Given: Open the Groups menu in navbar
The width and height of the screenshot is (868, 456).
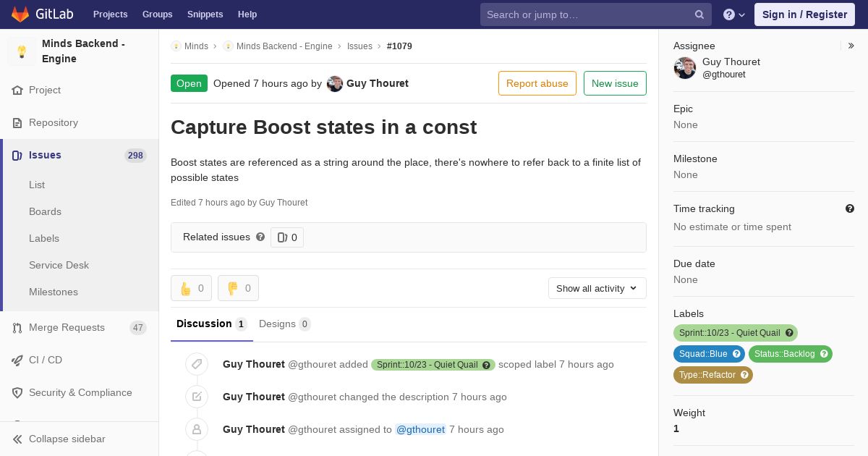Looking at the screenshot, I should pos(157,14).
